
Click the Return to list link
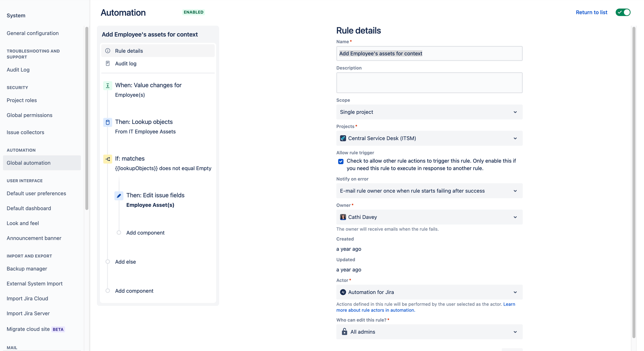[x=591, y=12]
